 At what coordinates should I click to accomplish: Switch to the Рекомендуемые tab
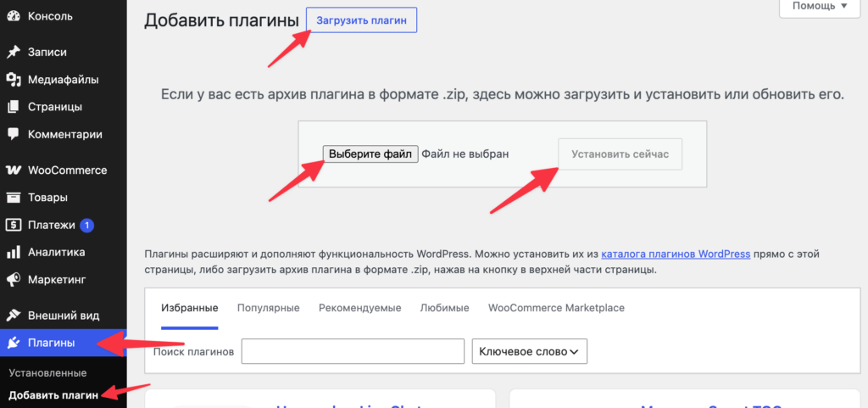click(x=359, y=309)
